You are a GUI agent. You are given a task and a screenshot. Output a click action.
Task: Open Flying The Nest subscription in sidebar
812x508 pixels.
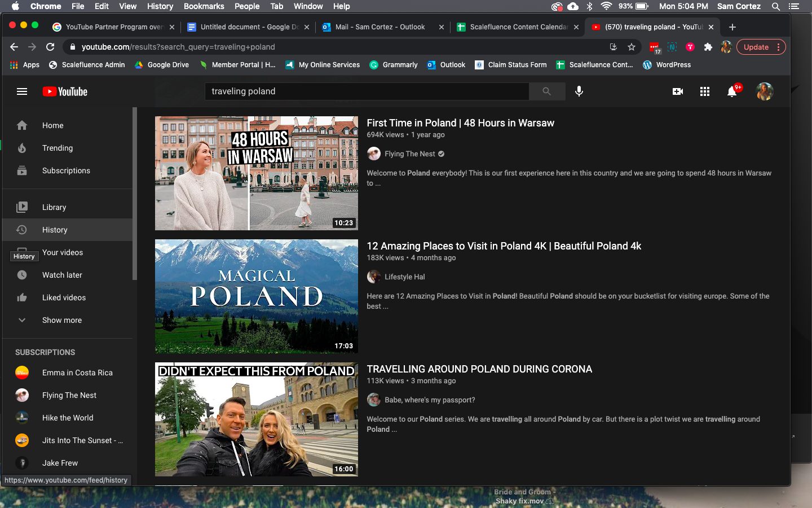tap(68, 395)
